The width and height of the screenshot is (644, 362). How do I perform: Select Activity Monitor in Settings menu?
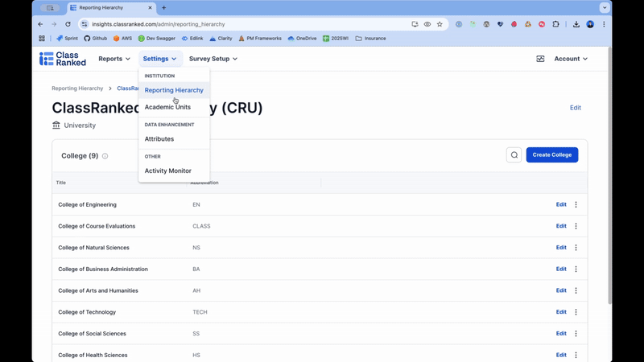click(174, 171)
